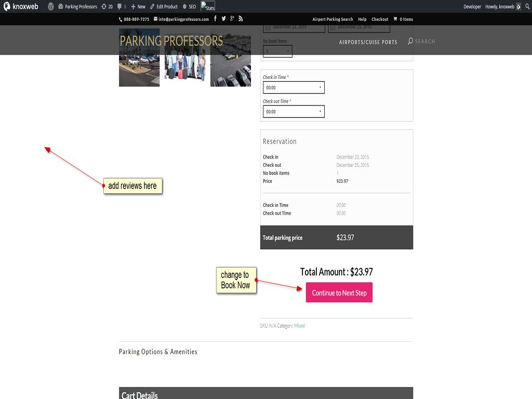Open the No book items dropdown
The width and height of the screenshot is (532, 399).
pyautogui.click(x=277, y=51)
